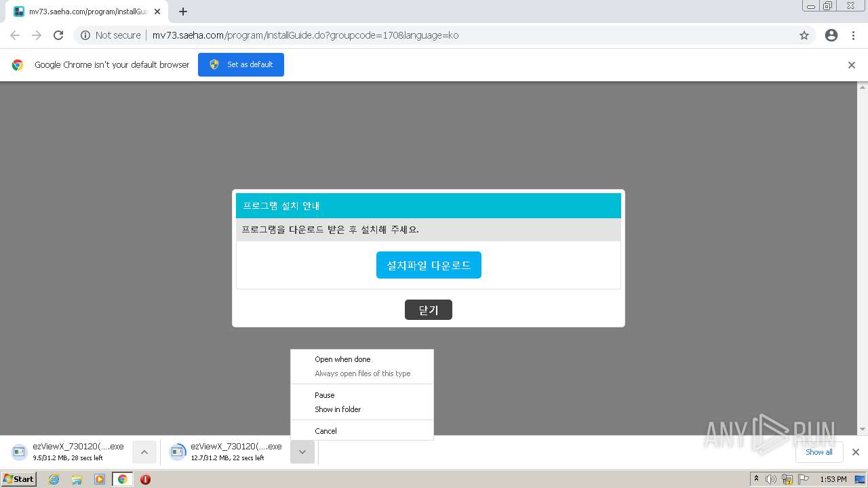
Task: Click the second ezViewX download item (12.7/31.2 MB)
Action: tap(227, 452)
